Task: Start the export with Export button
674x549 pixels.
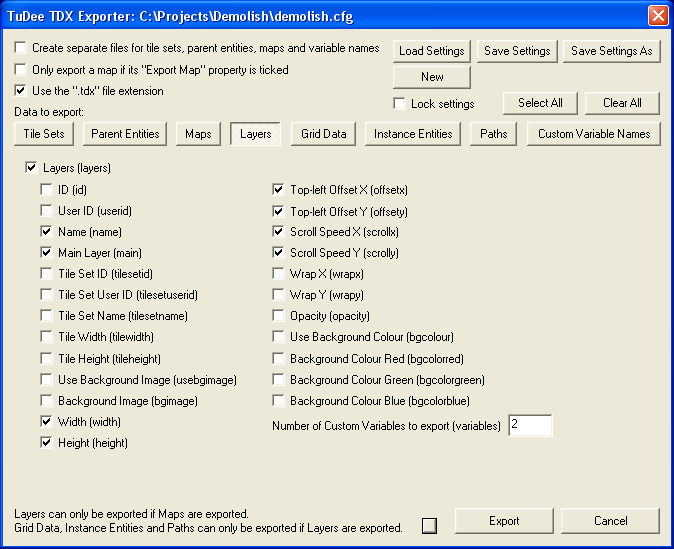Action: (504, 521)
